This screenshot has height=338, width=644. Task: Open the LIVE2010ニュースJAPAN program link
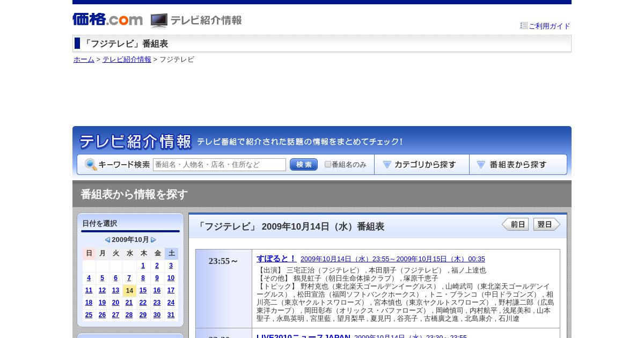point(303,336)
